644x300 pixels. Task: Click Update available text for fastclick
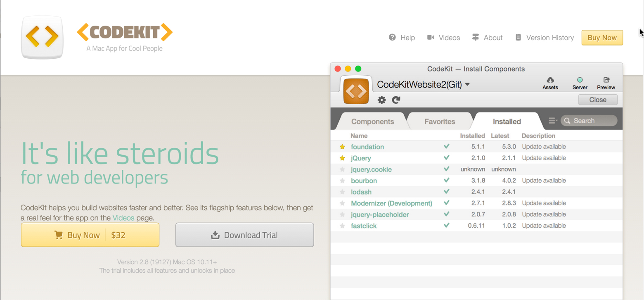[544, 226]
